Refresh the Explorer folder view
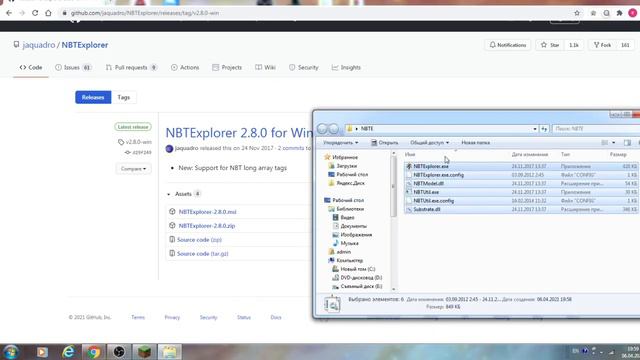The width and height of the screenshot is (640, 360). pyautogui.click(x=544, y=129)
